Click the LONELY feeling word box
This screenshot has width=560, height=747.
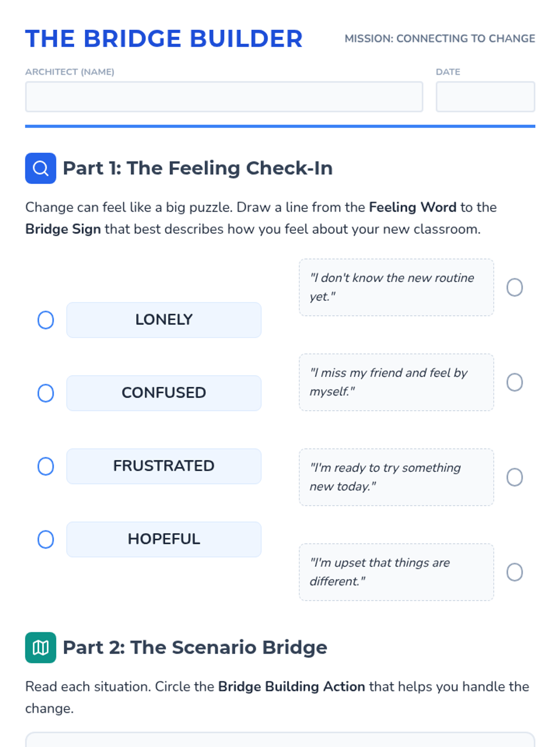tap(164, 320)
